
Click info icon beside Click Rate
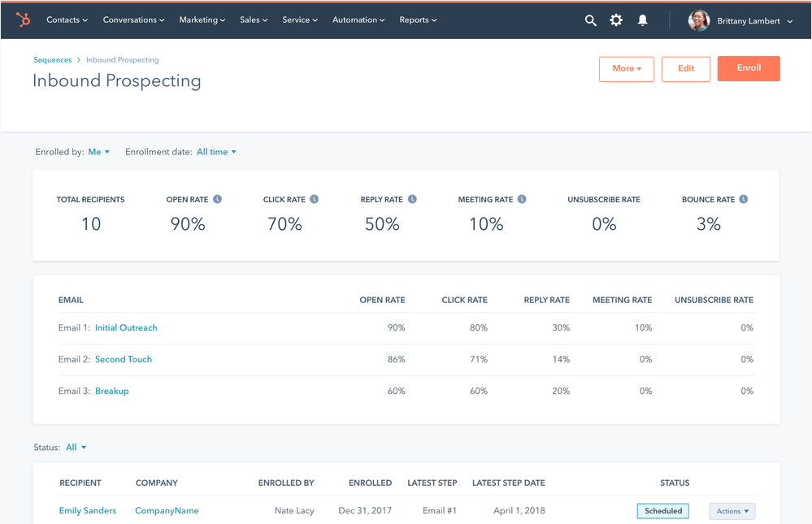[315, 199]
